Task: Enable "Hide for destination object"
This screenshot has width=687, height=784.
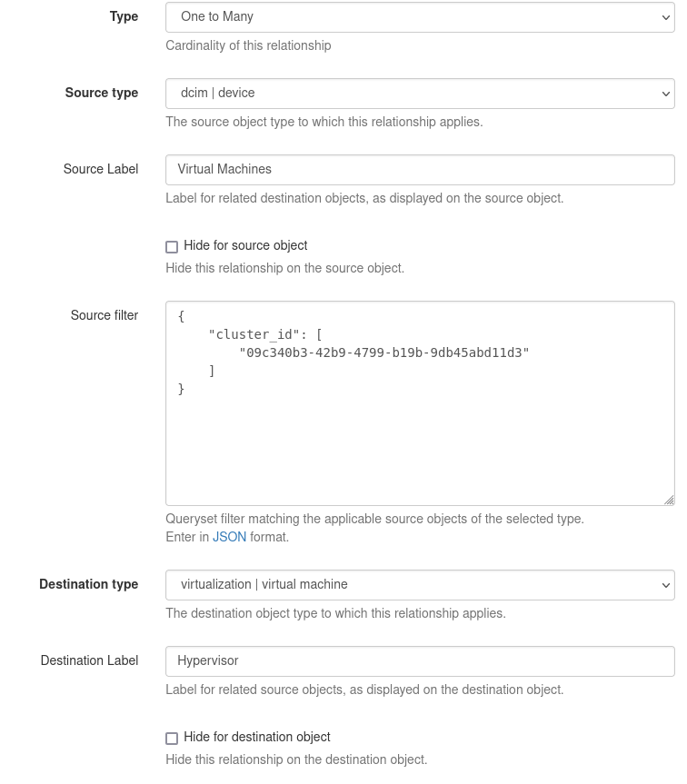Action: [172, 738]
